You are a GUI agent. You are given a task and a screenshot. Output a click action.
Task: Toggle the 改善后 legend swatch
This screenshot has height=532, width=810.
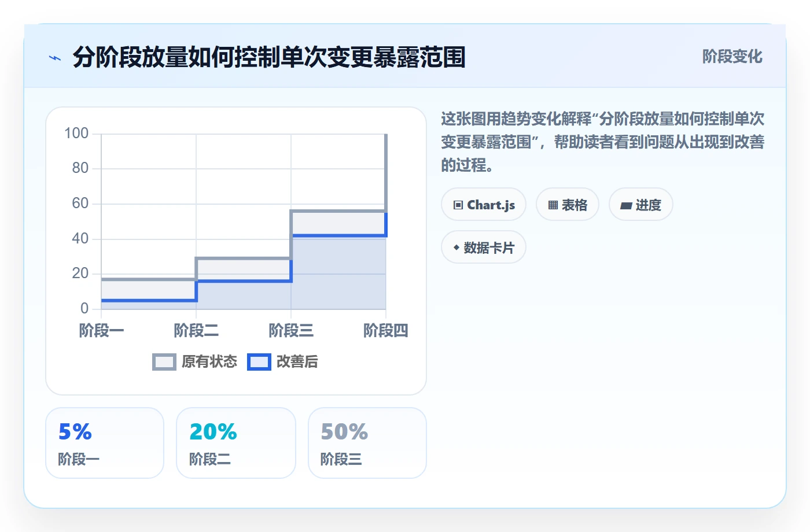pos(259,362)
